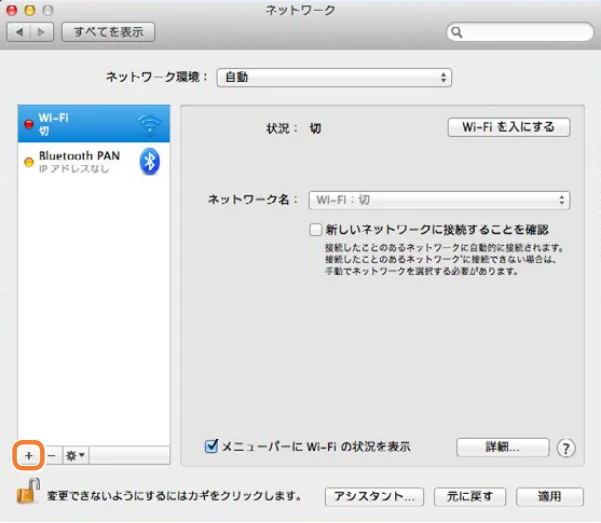601x523 pixels.
Task: Open the gear action menu
Action: 76,456
